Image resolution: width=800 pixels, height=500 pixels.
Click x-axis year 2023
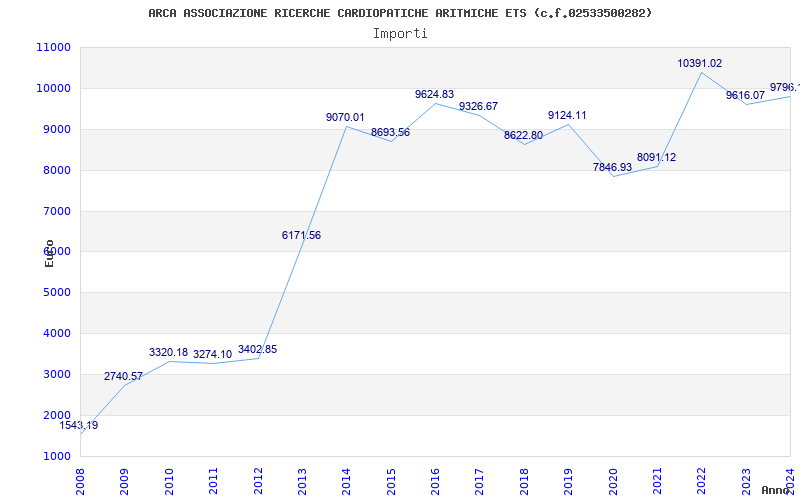coord(745,483)
